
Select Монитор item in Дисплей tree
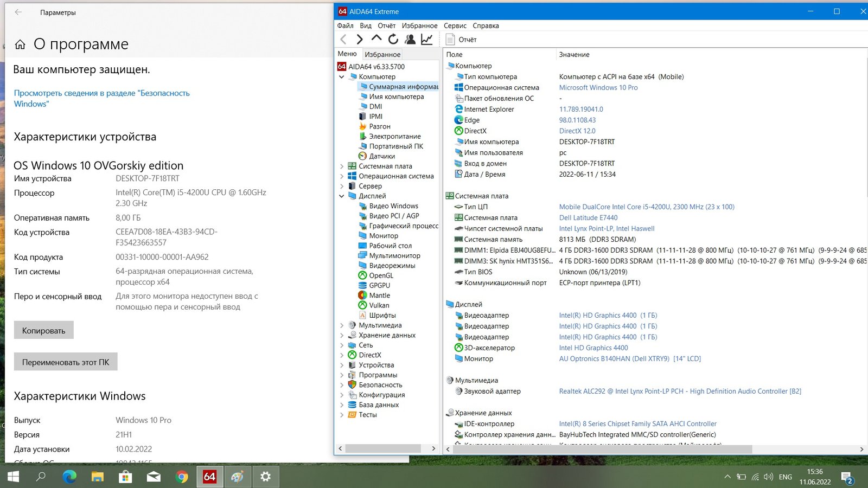(383, 236)
